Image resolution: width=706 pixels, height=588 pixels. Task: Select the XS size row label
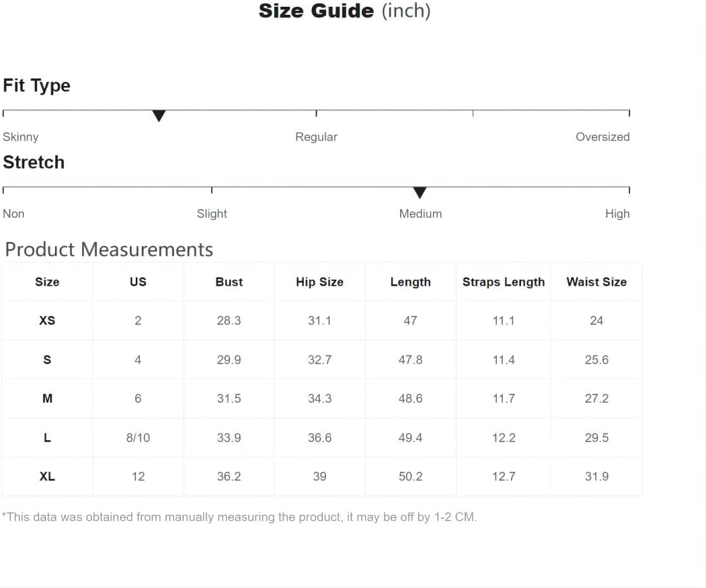47,321
